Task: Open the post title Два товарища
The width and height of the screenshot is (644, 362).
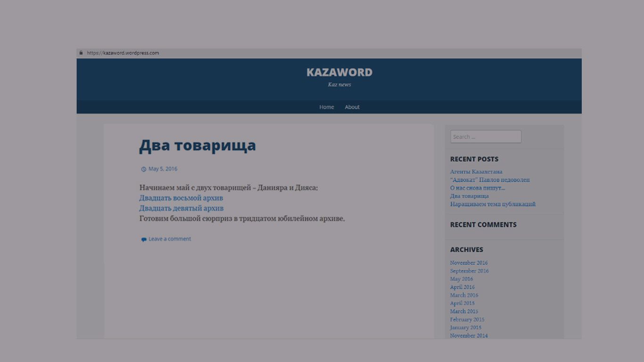Action: (x=198, y=145)
